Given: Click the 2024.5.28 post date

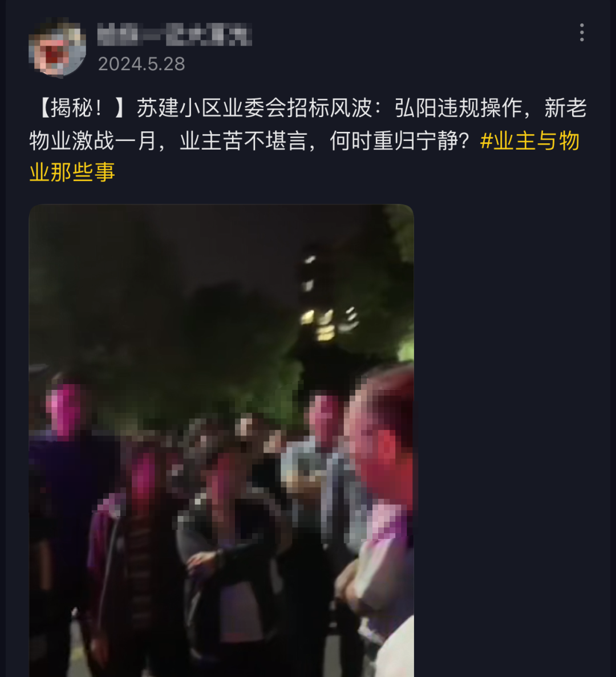Looking at the screenshot, I should click(x=141, y=65).
